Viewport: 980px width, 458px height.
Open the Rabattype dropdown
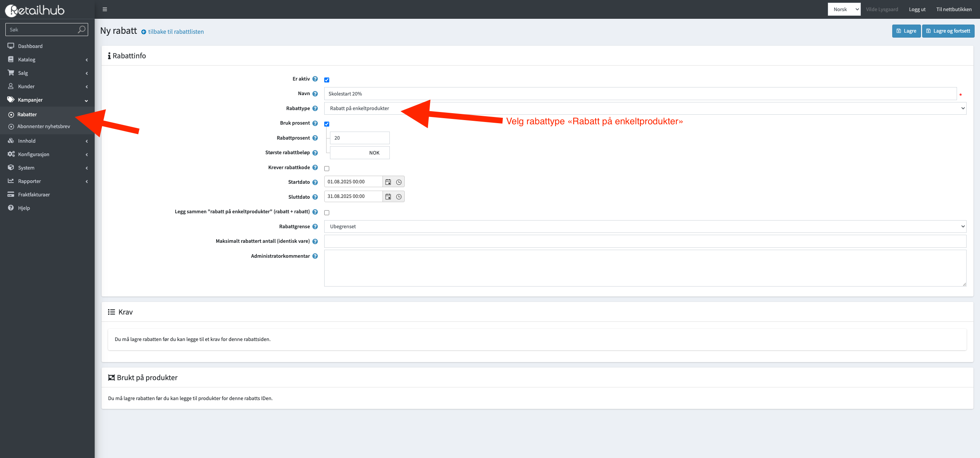pyautogui.click(x=645, y=109)
